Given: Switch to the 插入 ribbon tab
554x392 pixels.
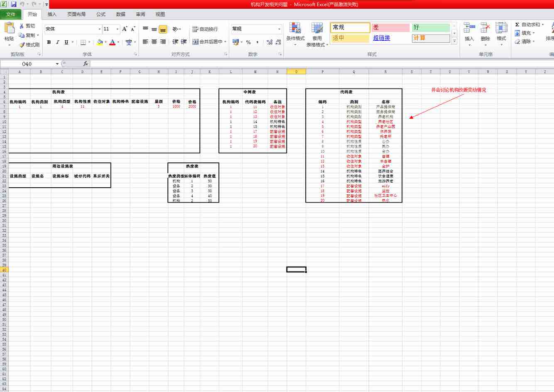Looking at the screenshot, I should point(52,14).
